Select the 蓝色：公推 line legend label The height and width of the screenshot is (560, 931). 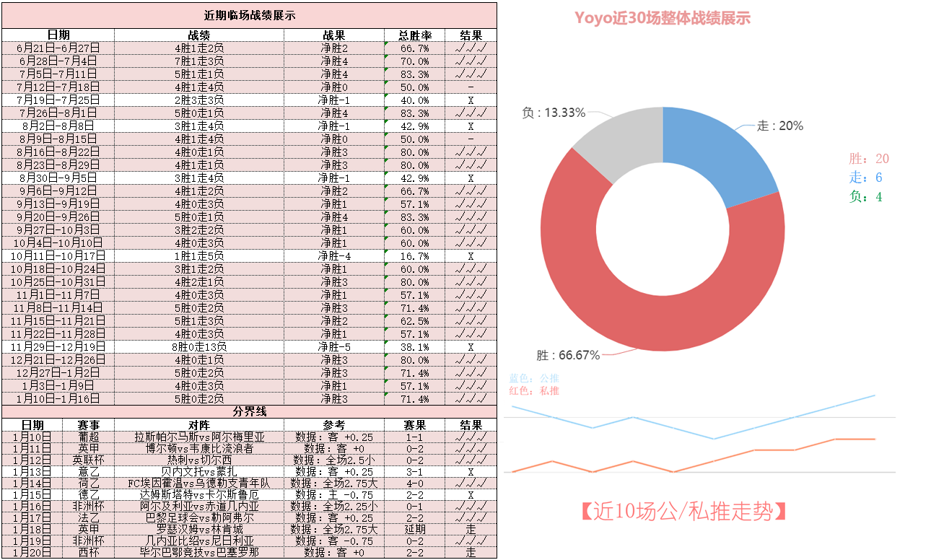(x=533, y=378)
